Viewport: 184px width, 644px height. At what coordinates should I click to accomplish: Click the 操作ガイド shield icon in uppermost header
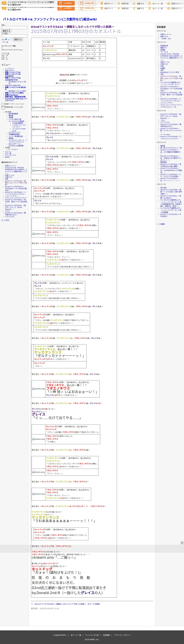click(x=102, y=3)
